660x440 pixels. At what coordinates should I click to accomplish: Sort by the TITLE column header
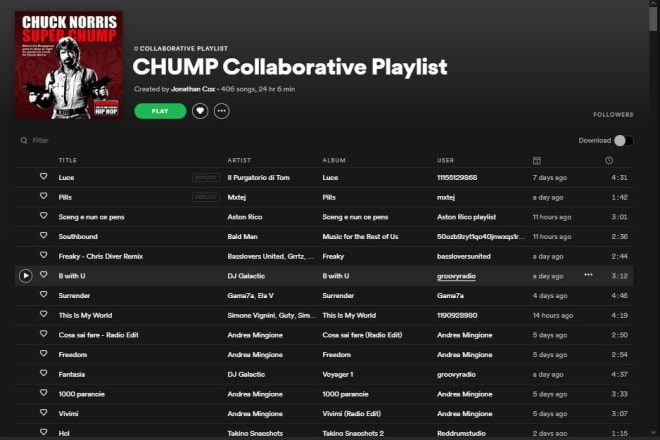[x=68, y=160]
